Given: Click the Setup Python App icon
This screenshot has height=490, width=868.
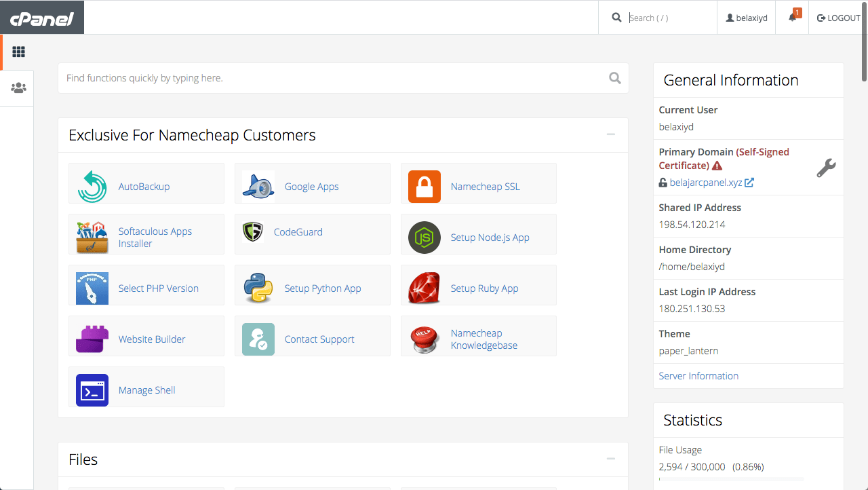Looking at the screenshot, I should coord(258,285).
